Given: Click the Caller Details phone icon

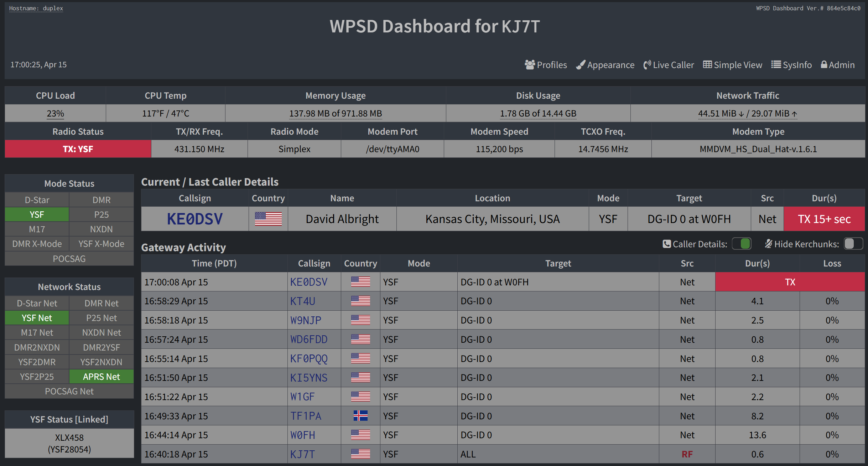Looking at the screenshot, I should [667, 244].
